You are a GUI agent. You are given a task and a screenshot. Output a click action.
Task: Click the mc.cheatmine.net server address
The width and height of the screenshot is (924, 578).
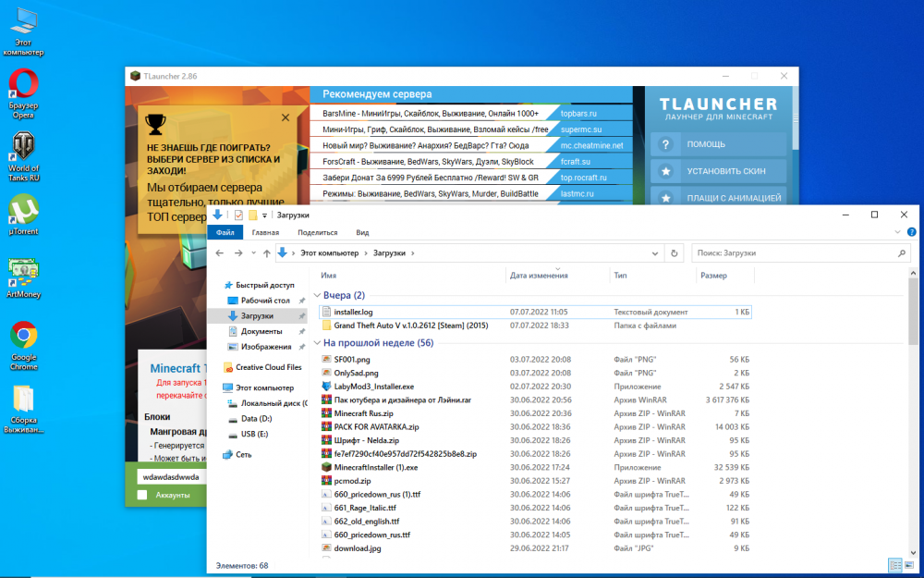pyautogui.click(x=591, y=145)
